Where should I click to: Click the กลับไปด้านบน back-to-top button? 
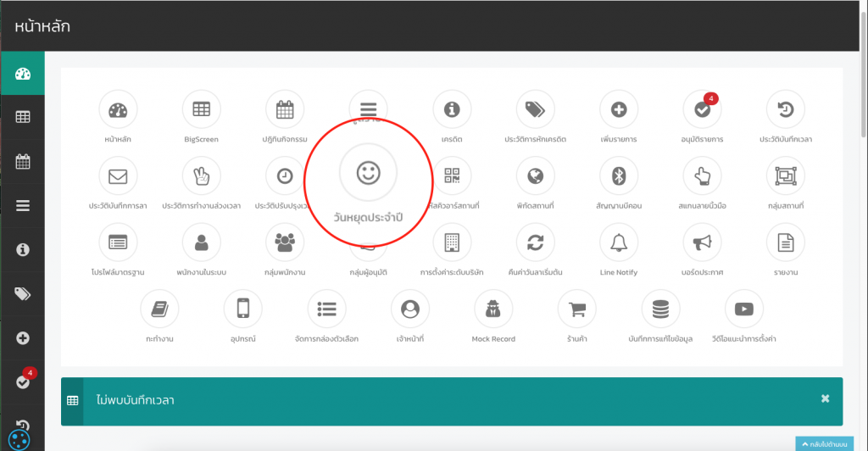pyautogui.click(x=824, y=444)
